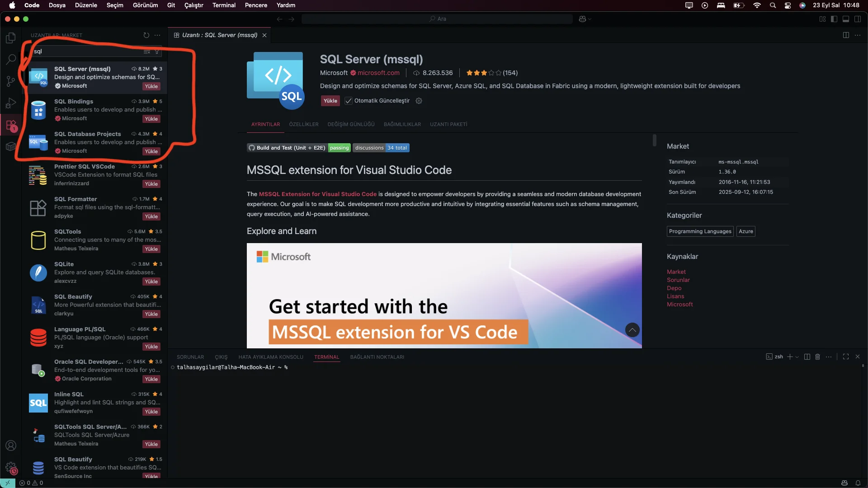
Task: Open the Explorer view in activity bar
Action: tap(11, 38)
